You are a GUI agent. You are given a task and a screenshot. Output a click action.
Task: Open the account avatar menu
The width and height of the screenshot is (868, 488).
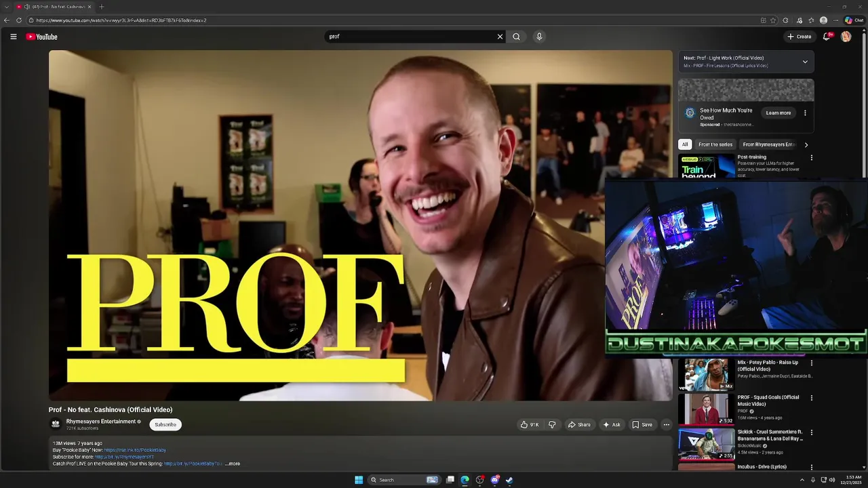tap(846, 37)
